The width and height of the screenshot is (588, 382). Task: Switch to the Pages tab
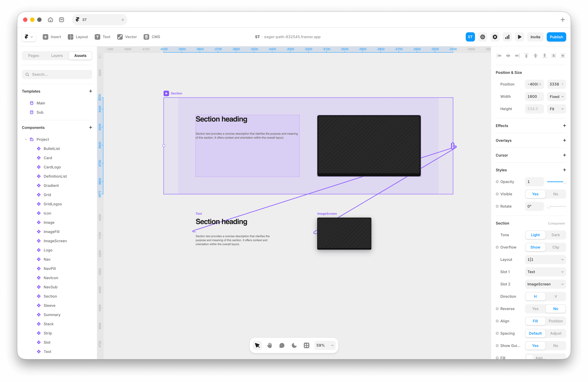34,55
